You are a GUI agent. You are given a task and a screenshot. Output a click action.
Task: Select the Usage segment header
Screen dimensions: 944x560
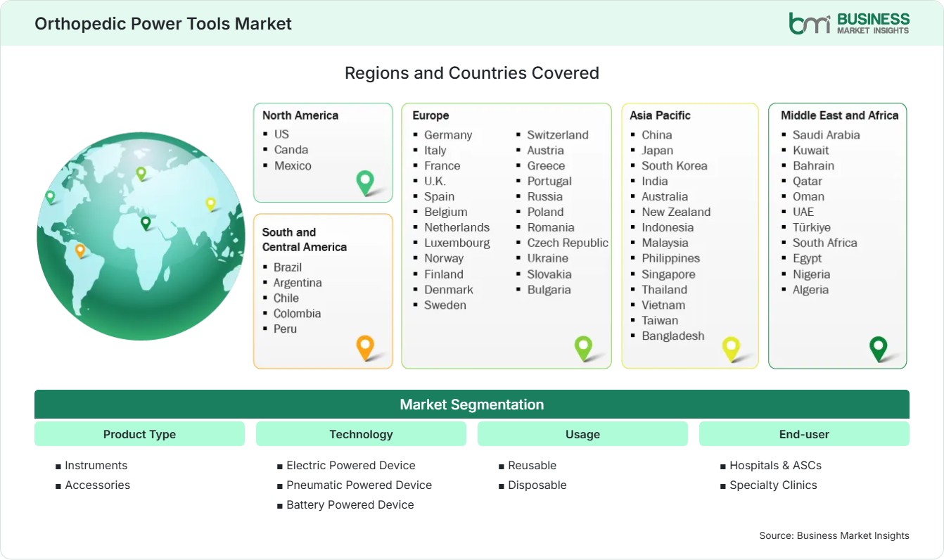(x=582, y=434)
